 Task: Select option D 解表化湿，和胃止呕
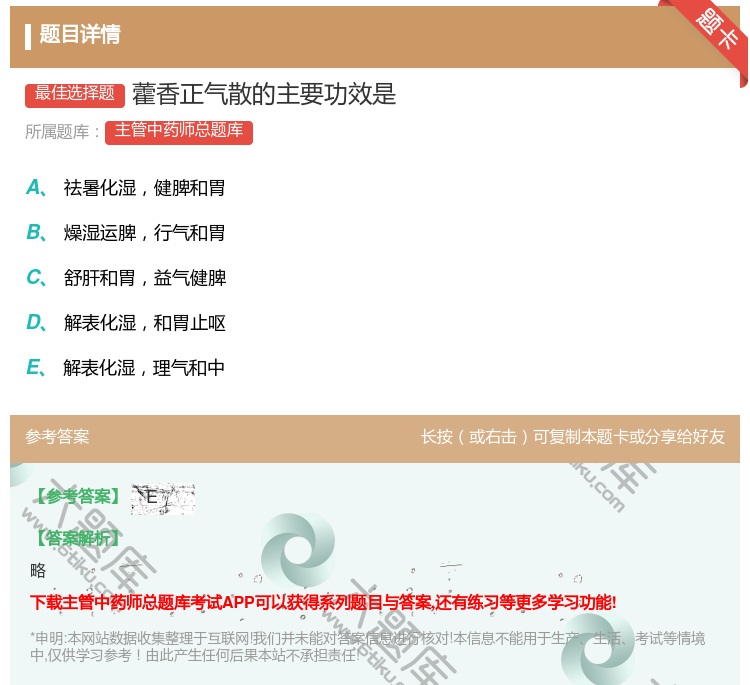pos(144,323)
